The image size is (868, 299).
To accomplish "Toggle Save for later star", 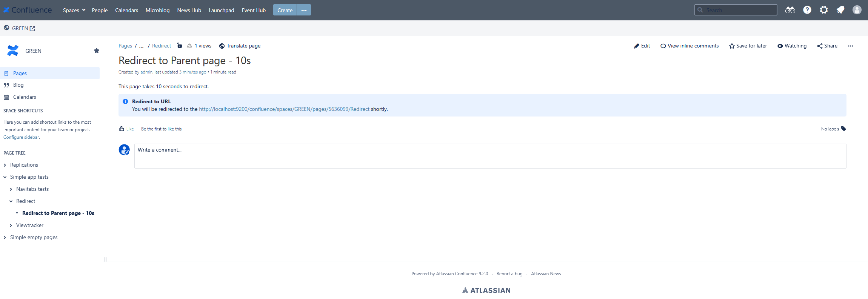I will coord(748,46).
